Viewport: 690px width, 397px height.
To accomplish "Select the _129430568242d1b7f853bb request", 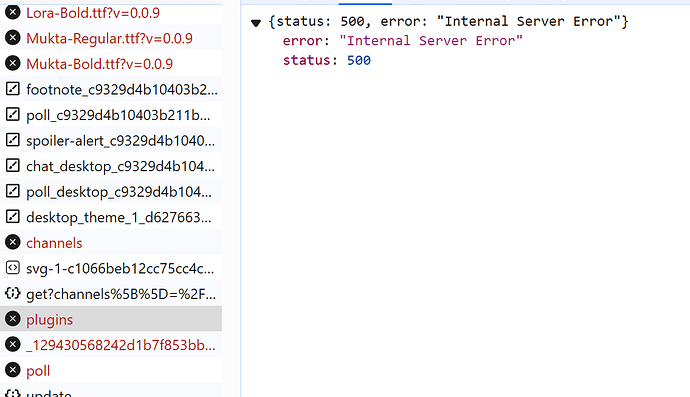I will pyautogui.click(x=111, y=345).
